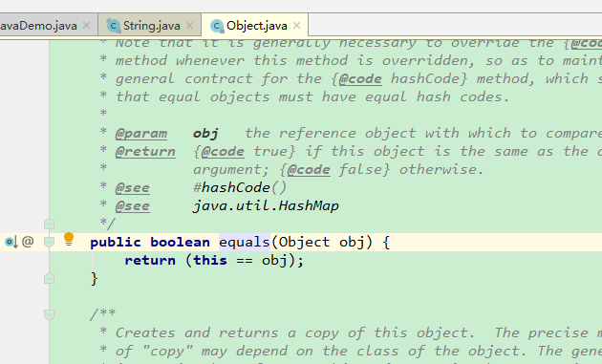This screenshot has height=364, width=602.
Task: Click the class icon on Object.java tab
Action: click(x=217, y=26)
